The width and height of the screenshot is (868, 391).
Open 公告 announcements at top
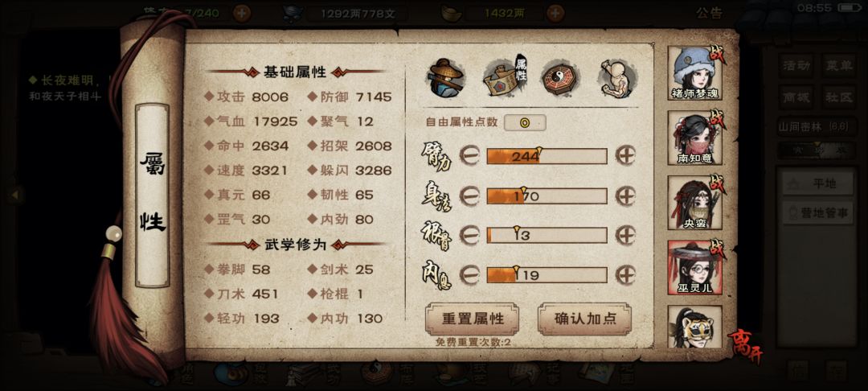pyautogui.click(x=709, y=13)
